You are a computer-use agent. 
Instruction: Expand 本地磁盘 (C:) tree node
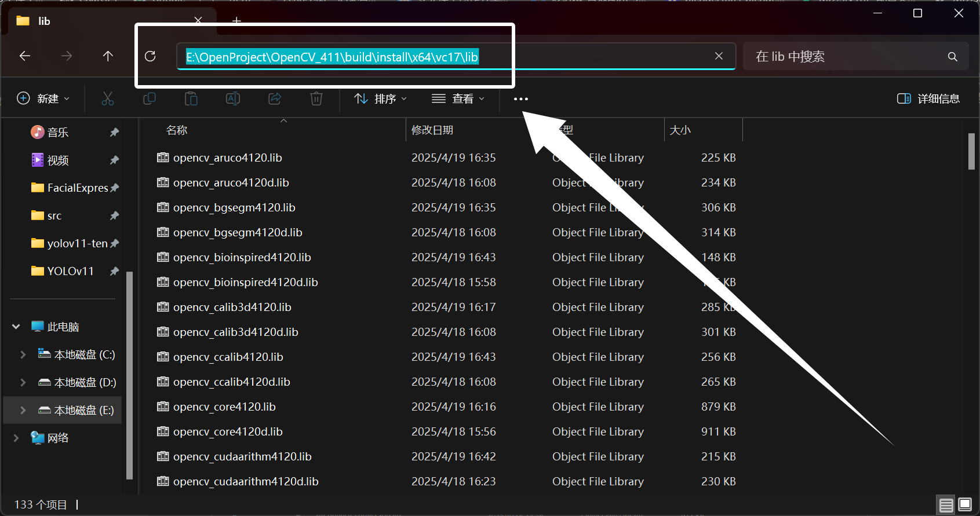coord(23,354)
